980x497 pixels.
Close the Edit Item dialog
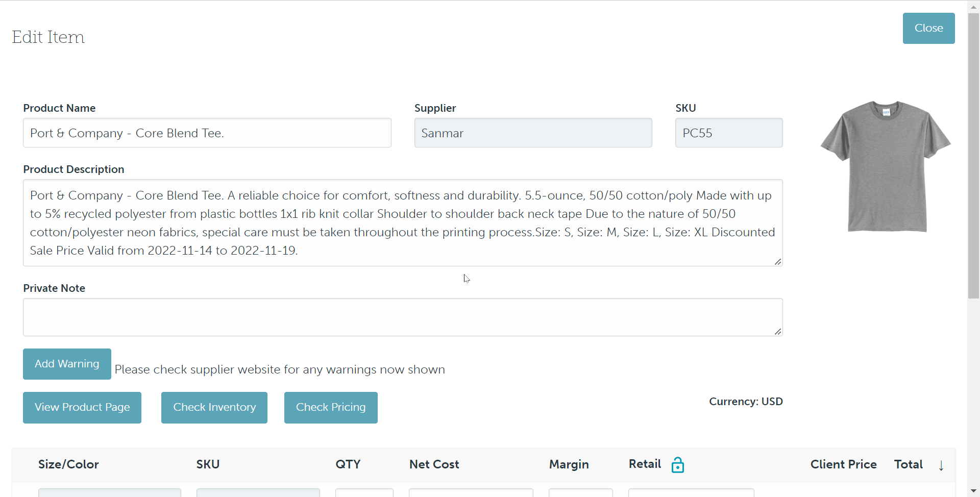click(x=928, y=29)
